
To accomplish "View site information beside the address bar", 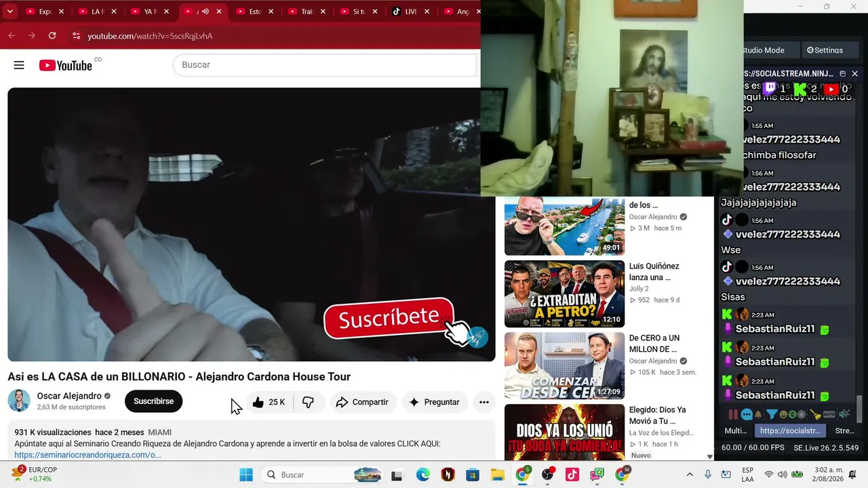I will [x=75, y=36].
